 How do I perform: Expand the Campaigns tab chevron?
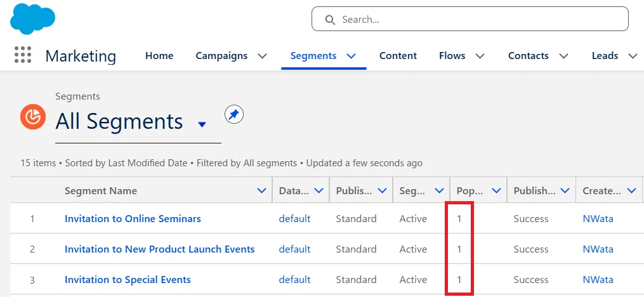pos(263,56)
